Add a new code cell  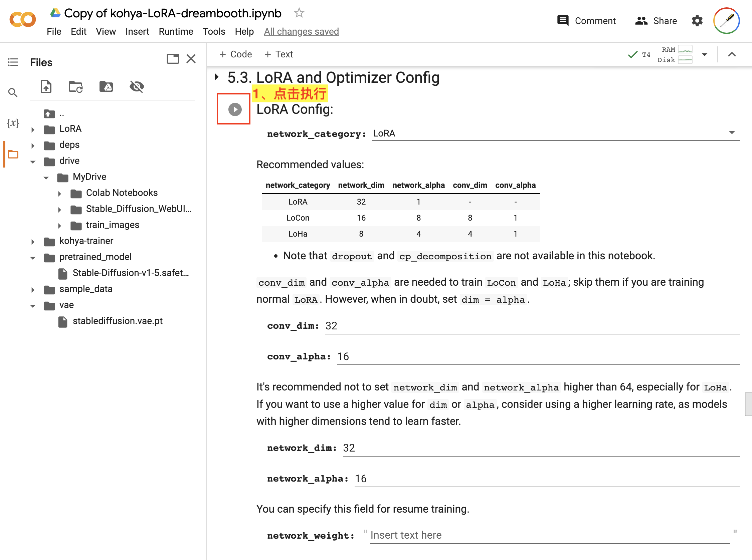(x=235, y=54)
